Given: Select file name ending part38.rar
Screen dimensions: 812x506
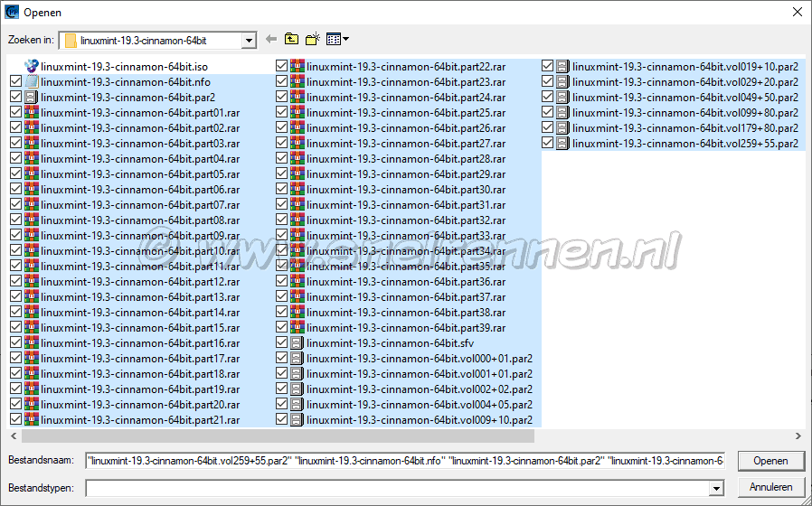Looking at the screenshot, I should [406, 313].
